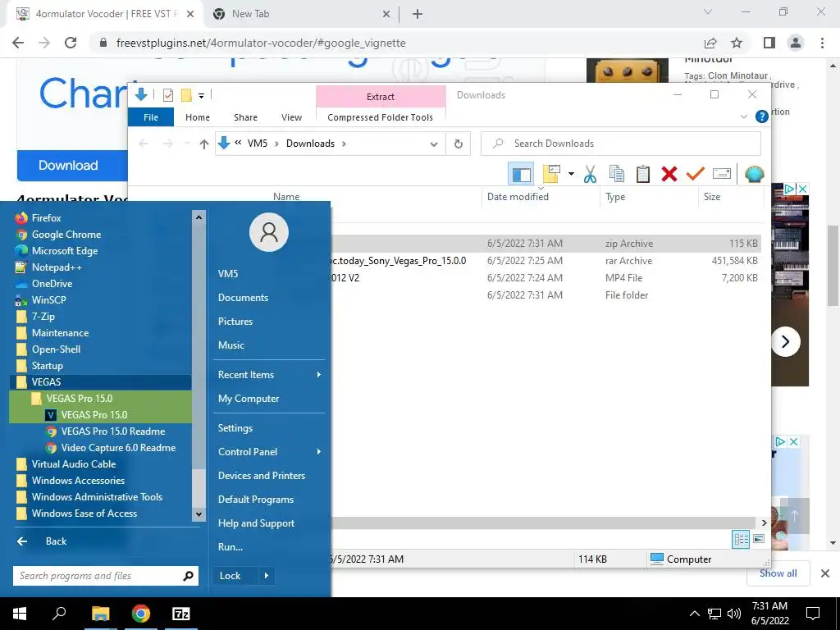Click the Paste clipboard icon in Explorer toolbar
Viewport: 840px width, 630px height.
pos(643,174)
